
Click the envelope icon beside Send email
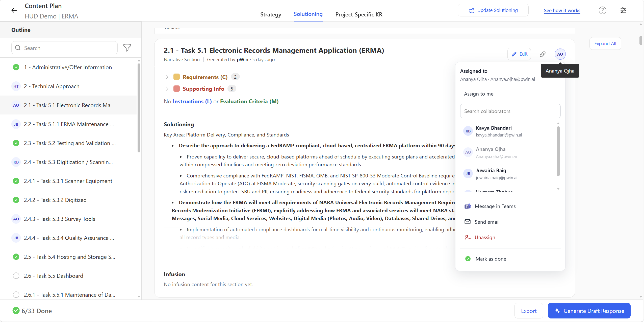coord(468,222)
